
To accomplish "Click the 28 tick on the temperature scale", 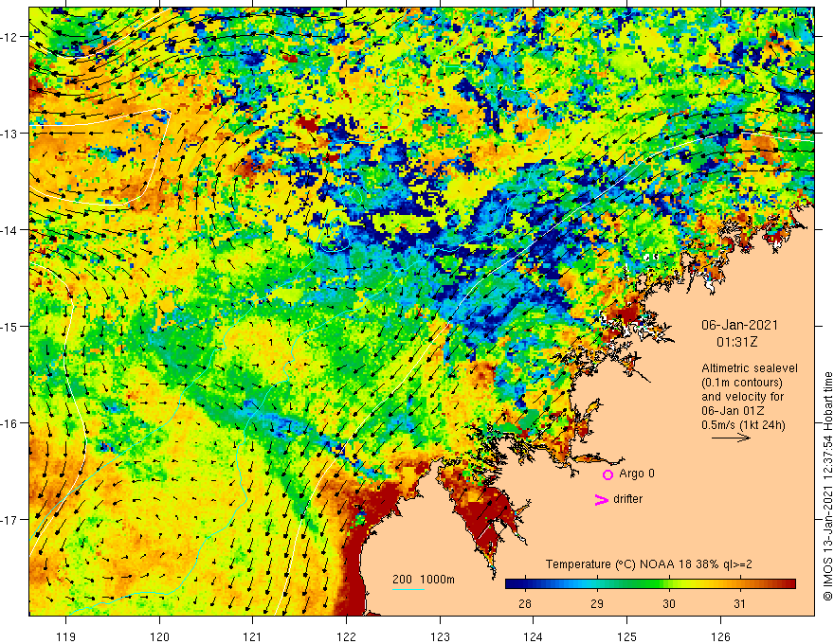I will (524, 603).
